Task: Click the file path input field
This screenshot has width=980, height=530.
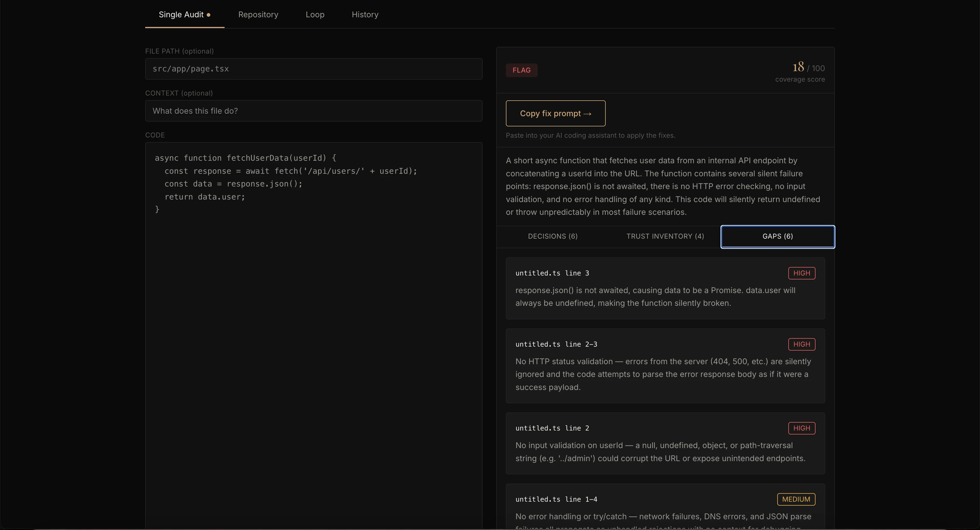Action: click(313, 69)
